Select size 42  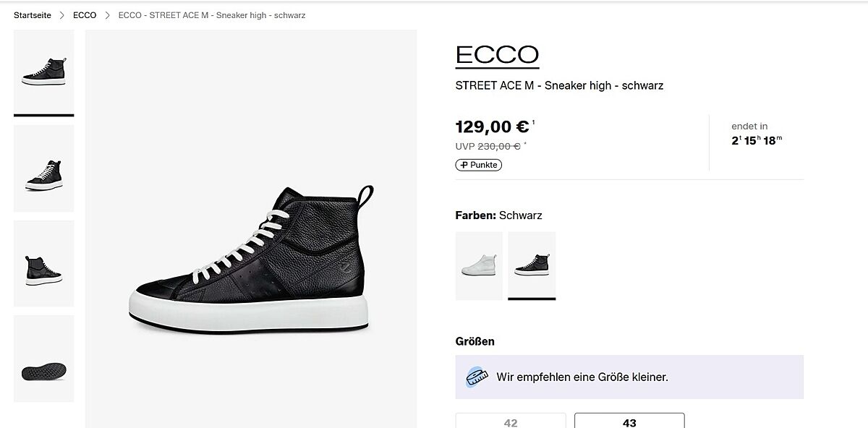click(511, 421)
